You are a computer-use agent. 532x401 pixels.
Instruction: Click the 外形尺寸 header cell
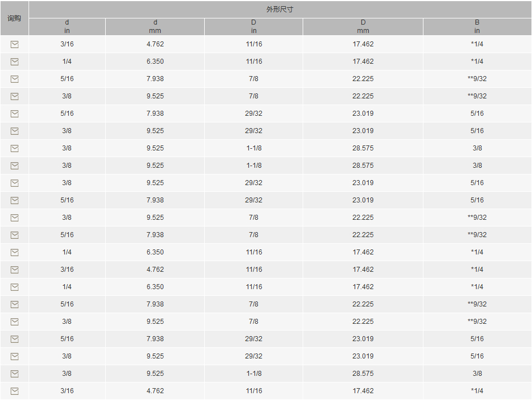[x=280, y=9]
